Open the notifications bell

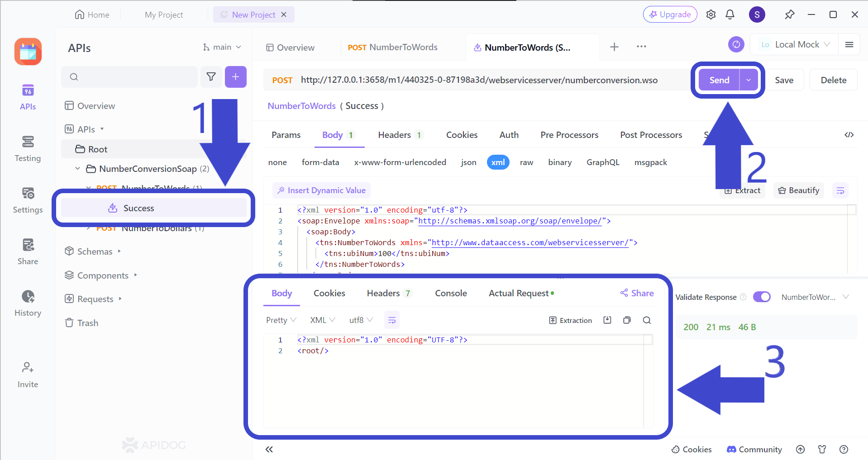point(730,14)
